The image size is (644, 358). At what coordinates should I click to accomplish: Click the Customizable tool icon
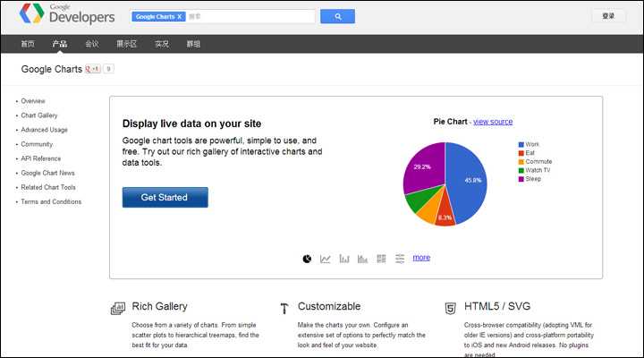point(284,308)
